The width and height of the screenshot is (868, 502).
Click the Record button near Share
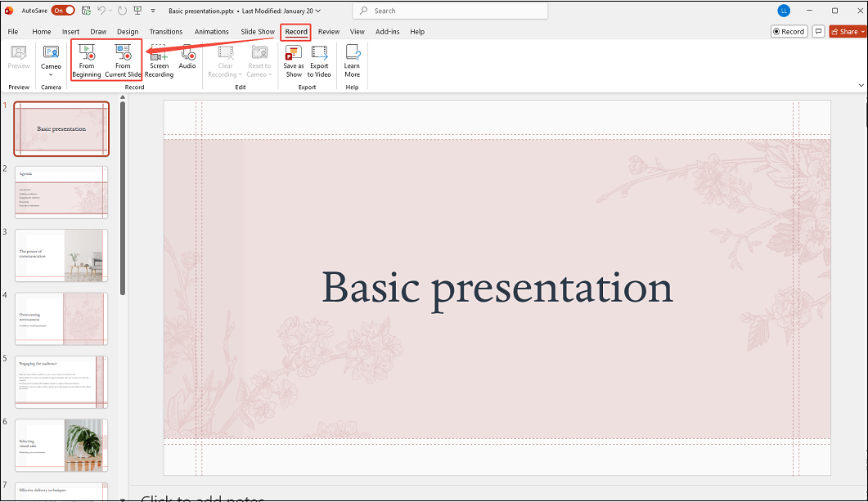(x=788, y=31)
